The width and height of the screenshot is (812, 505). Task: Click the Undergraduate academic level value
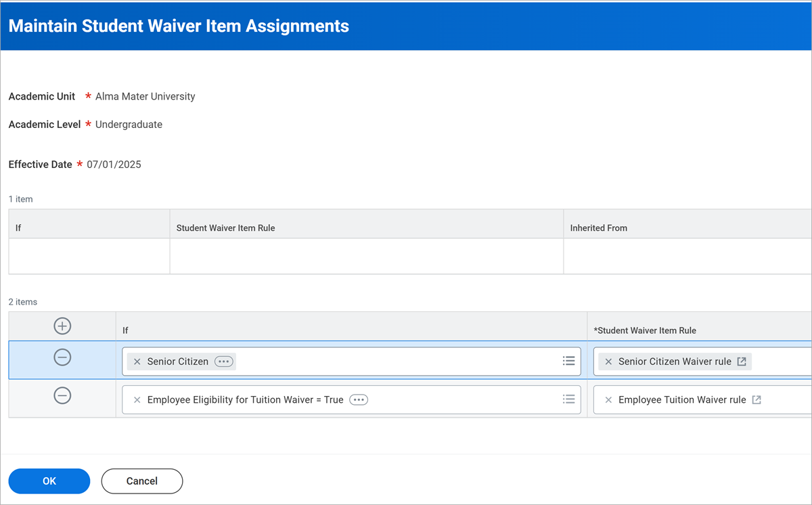(129, 125)
